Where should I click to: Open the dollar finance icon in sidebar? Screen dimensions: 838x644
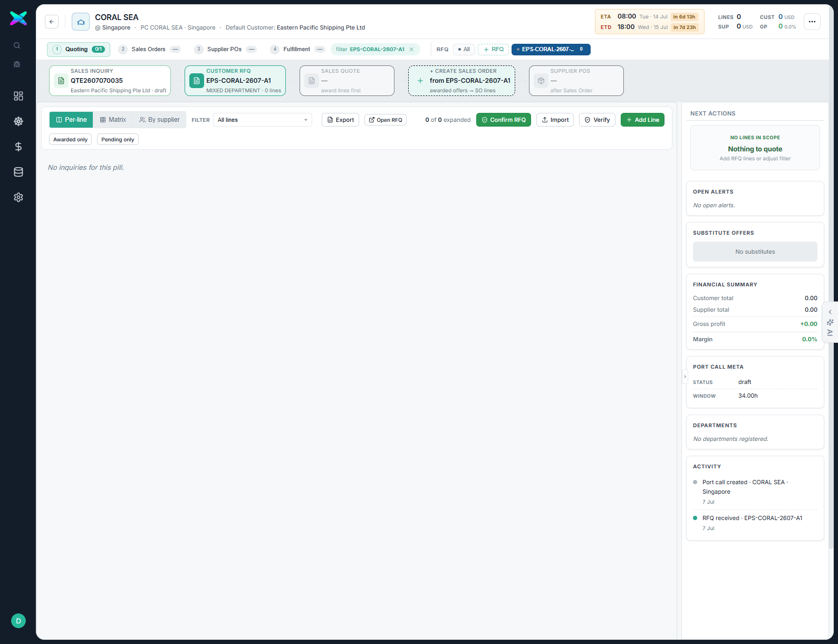coord(18,147)
